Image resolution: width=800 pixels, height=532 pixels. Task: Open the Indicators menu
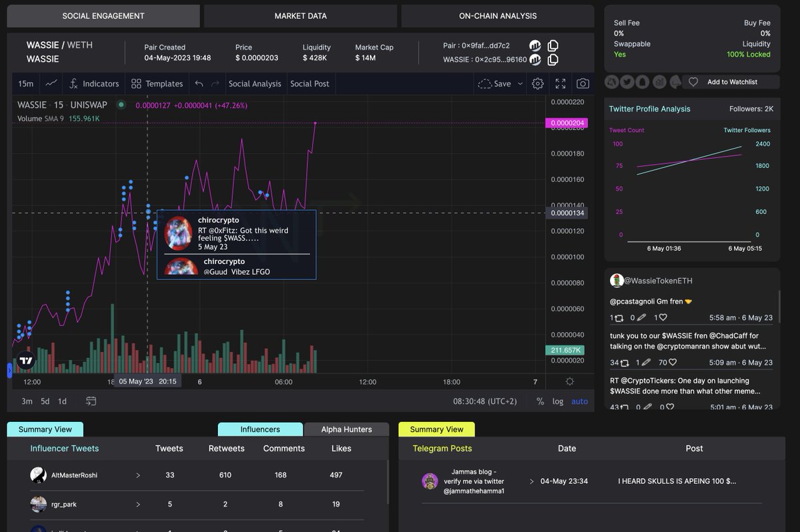(94, 83)
